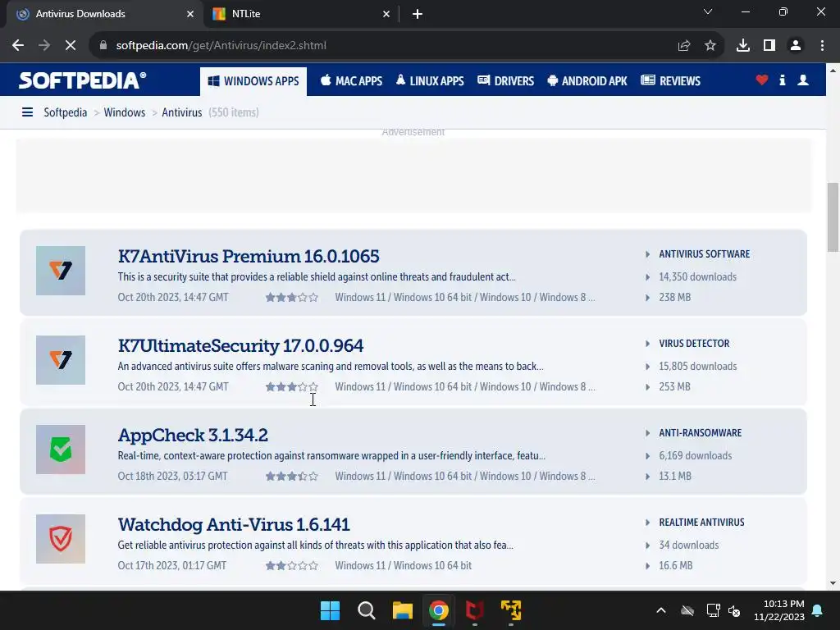The image size is (840, 630).
Task: View site information lock icon
Action: click(x=103, y=46)
